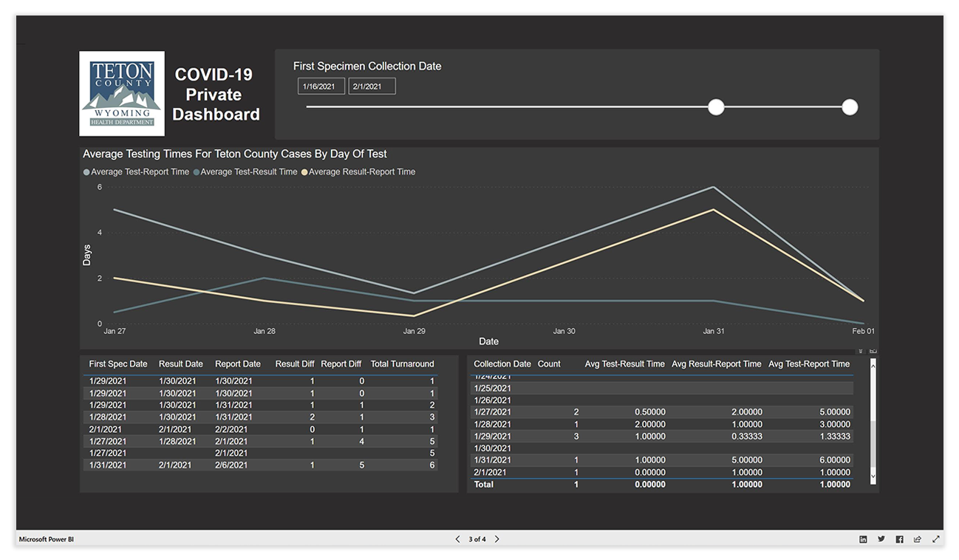Share report on Facebook

(x=899, y=539)
